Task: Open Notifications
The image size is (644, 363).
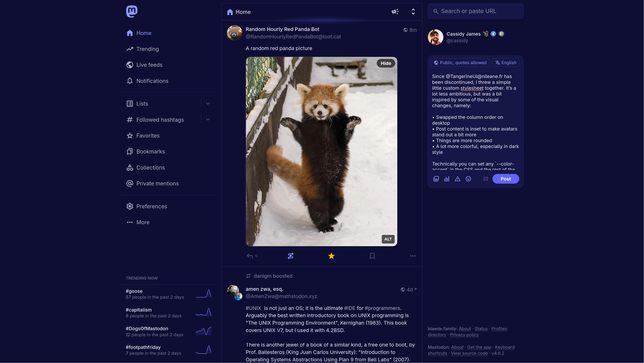Action: coord(147,81)
